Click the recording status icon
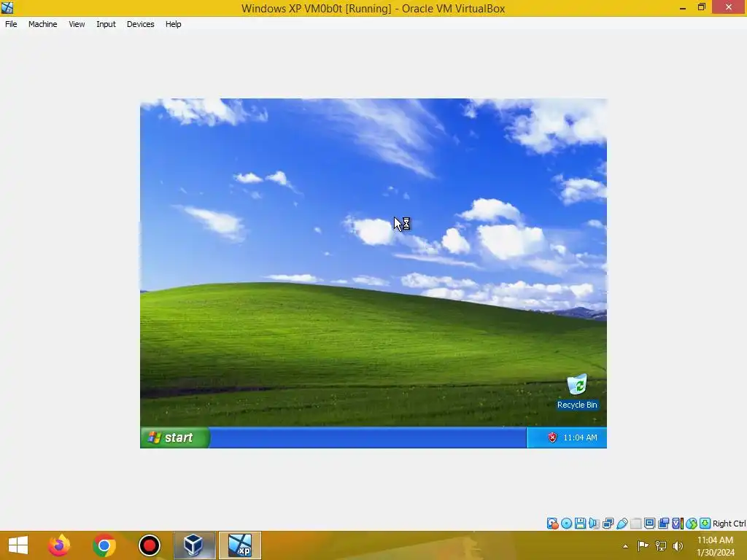This screenshot has height=560, width=747. pyautogui.click(x=664, y=524)
